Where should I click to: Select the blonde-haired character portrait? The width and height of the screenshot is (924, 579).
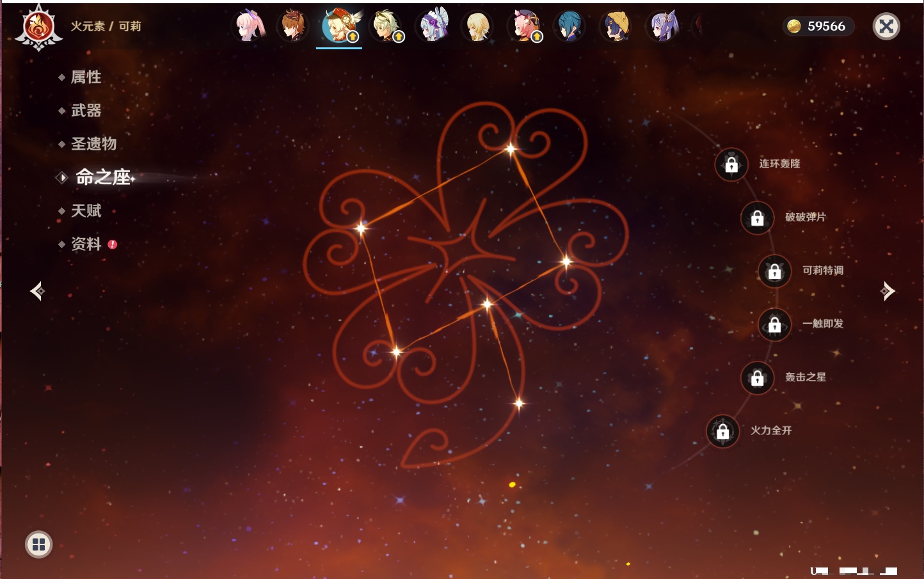478,26
